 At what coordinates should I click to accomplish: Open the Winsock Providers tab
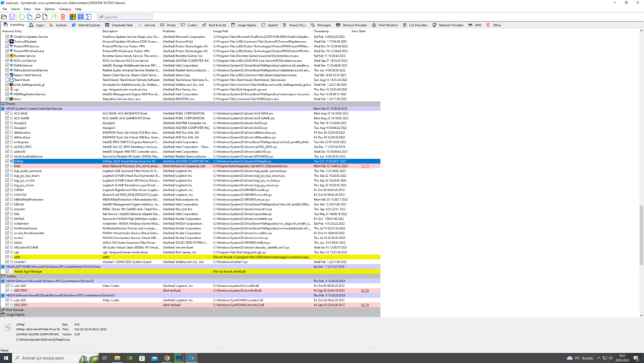351,25
